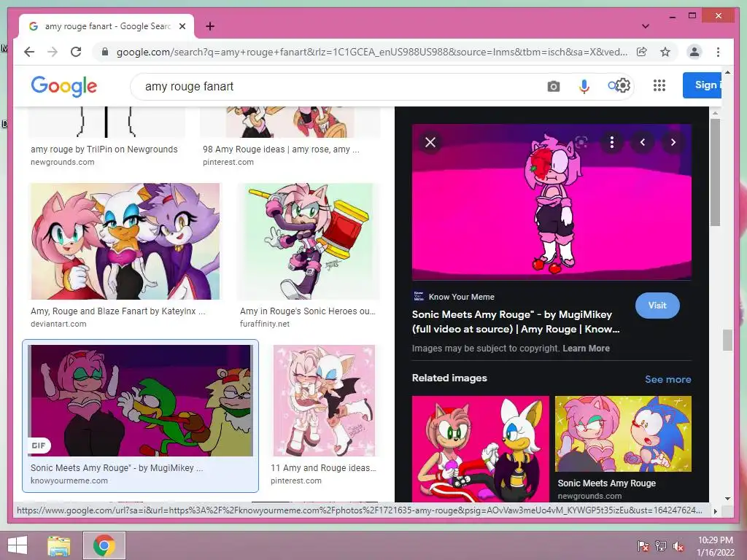747x560 pixels.
Task: Click the Learn More copyright link
Action: pos(586,348)
